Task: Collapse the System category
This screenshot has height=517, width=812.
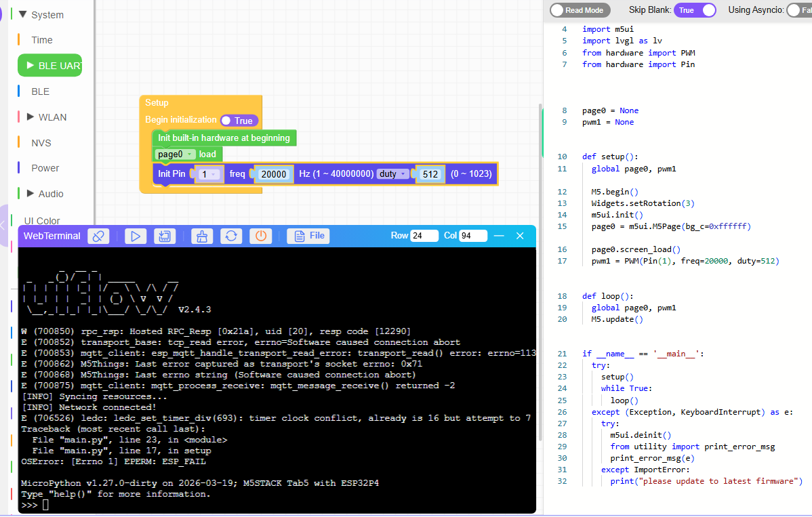Action: pyautogui.click(x=23, y=14)
